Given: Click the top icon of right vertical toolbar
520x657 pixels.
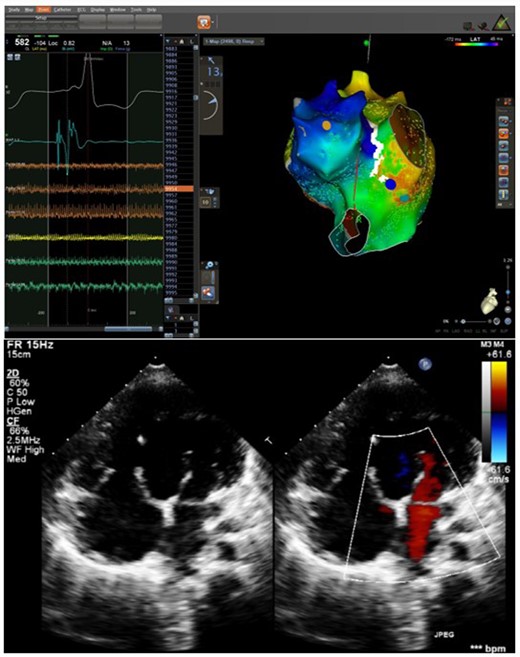Looking at the screenshot, I should pos(503,122).
